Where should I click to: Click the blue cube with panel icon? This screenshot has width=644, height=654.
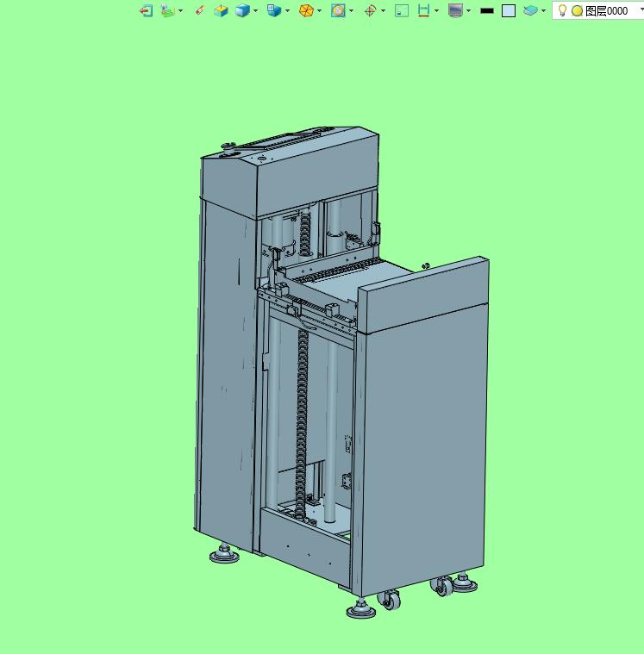(x=274, y=10)
